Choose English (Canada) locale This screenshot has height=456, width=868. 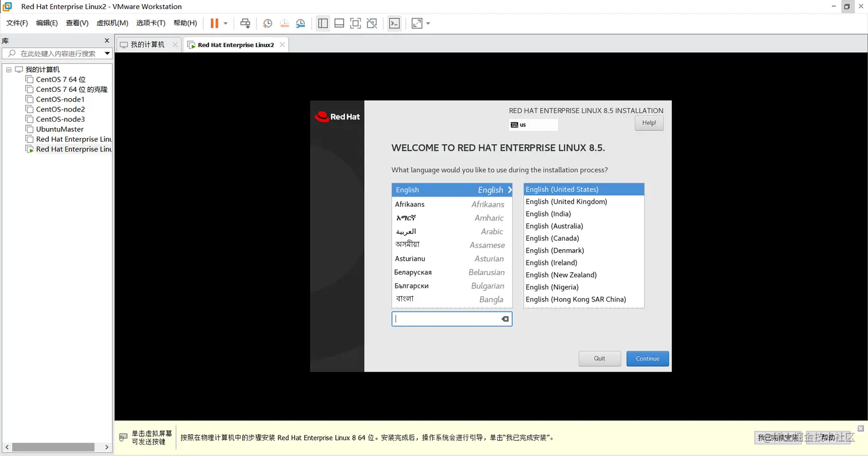tap(584, 238)
